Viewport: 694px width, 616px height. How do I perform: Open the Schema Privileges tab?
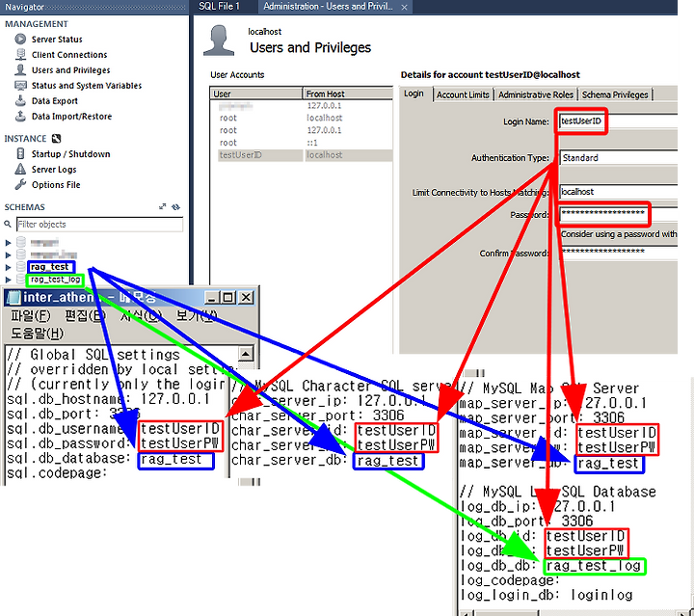pyautogui.click(x=615, y=94)
